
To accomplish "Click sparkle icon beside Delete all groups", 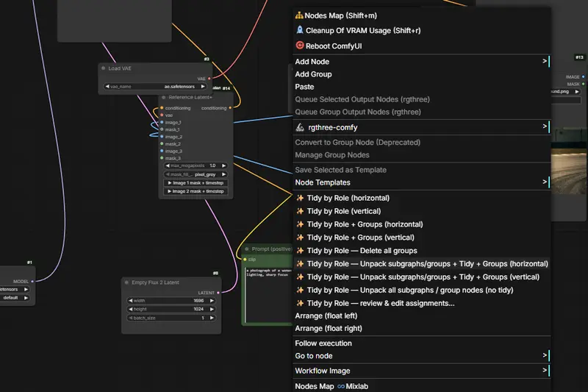I will [300, 251].
